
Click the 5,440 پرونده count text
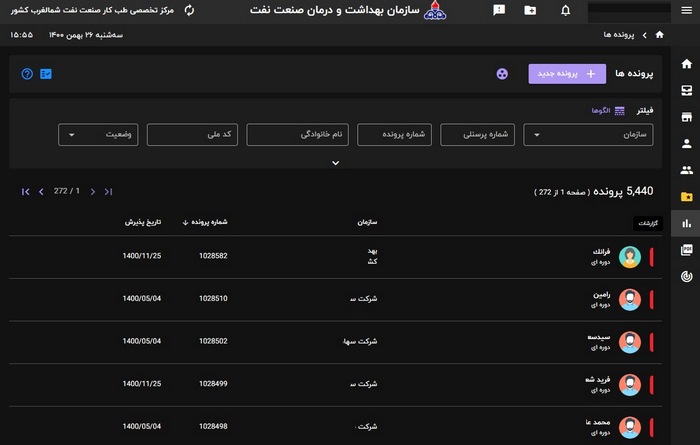623,191
